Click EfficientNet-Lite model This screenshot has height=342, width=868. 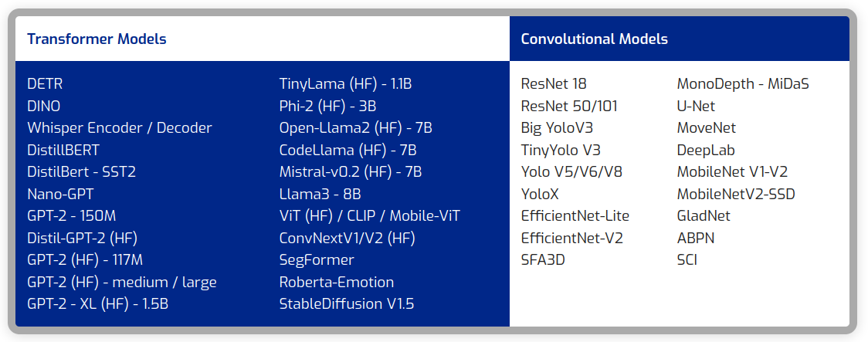(x=575, y=216)
